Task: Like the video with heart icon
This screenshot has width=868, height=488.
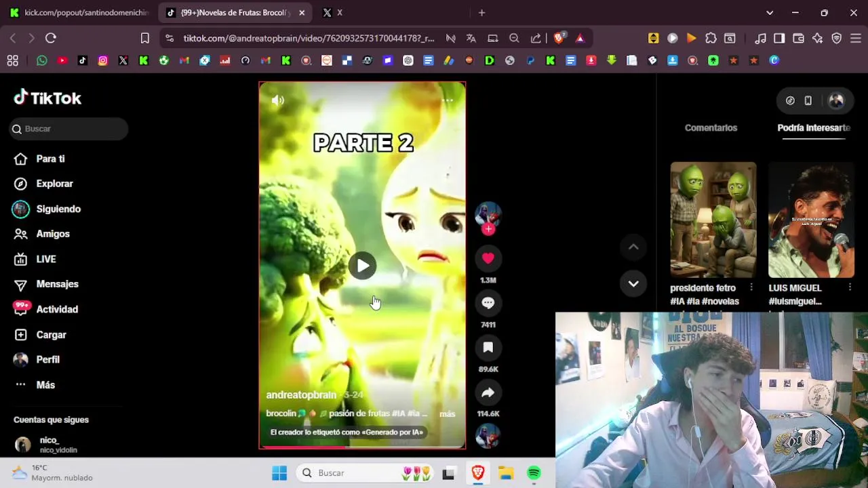Action: (488, 258)
